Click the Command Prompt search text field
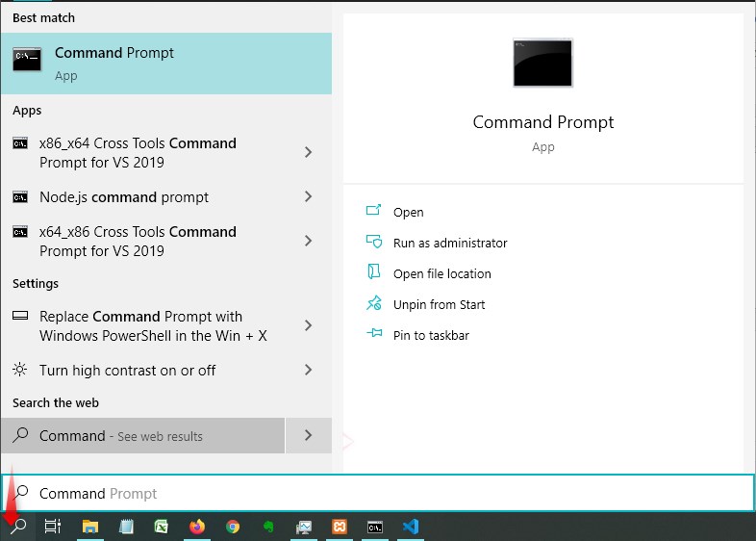Viewport: 756px width, 541px height. [x=385, y=493]
